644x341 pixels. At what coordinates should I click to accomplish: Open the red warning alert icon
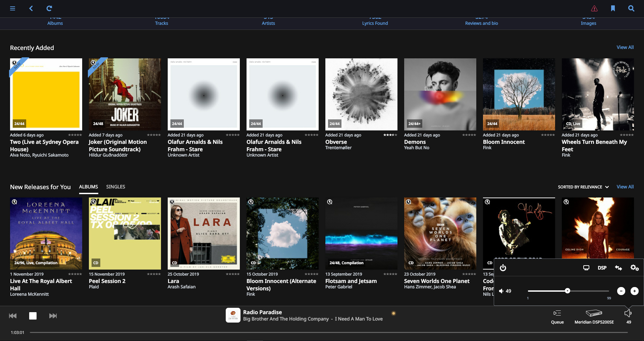tap(594, 8)
